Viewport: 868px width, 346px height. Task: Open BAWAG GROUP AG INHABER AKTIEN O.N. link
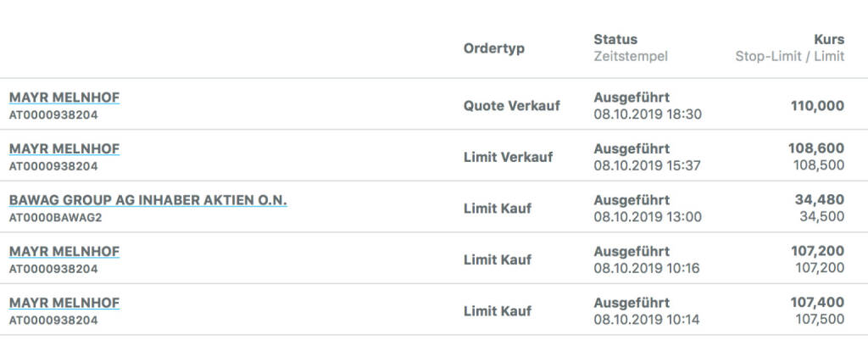[147, 200]
